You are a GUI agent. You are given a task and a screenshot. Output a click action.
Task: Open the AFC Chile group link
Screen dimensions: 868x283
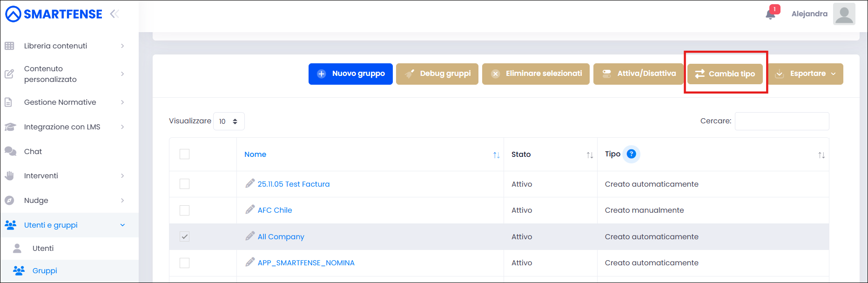click(x=275, y=210)
